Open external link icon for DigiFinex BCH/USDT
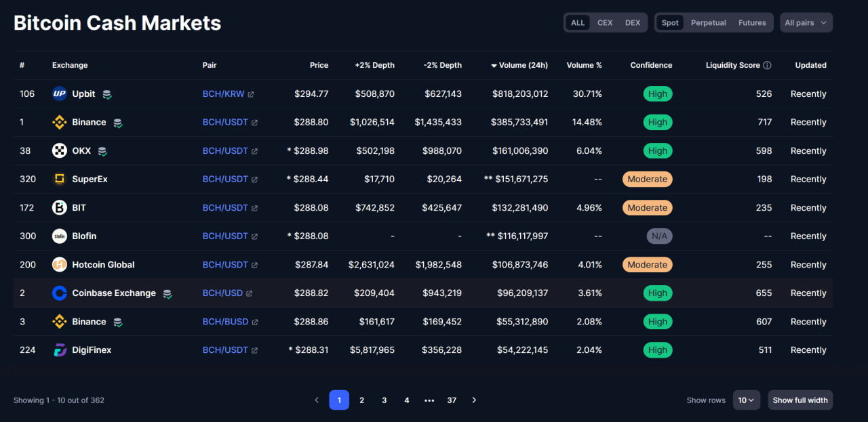868x422 pixels. [254, 350]
